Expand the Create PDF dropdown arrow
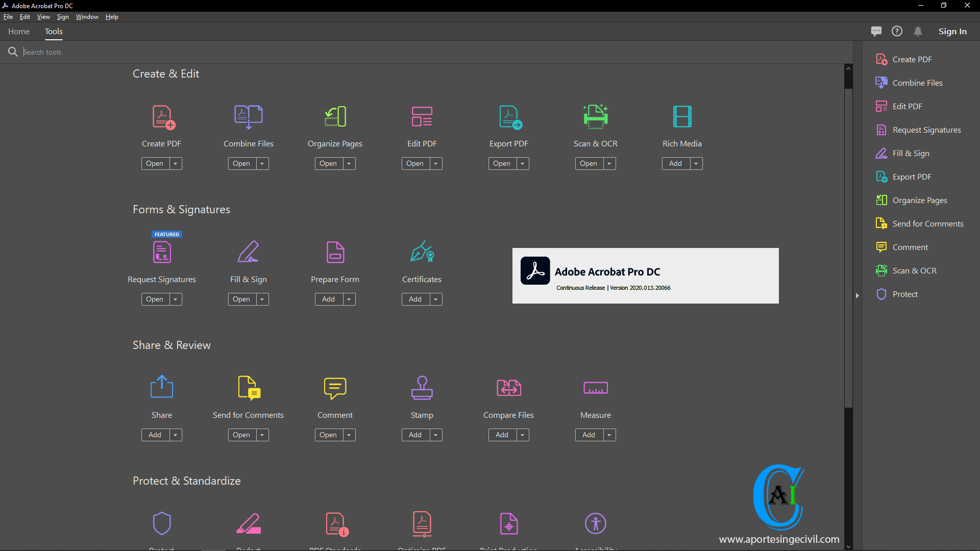The width and height of the screenshot is (980, 551). [175, 163]
